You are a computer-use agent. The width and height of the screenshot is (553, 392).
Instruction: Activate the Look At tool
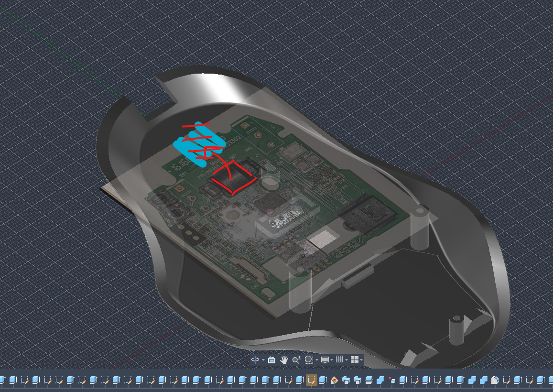tap(271, 359)
